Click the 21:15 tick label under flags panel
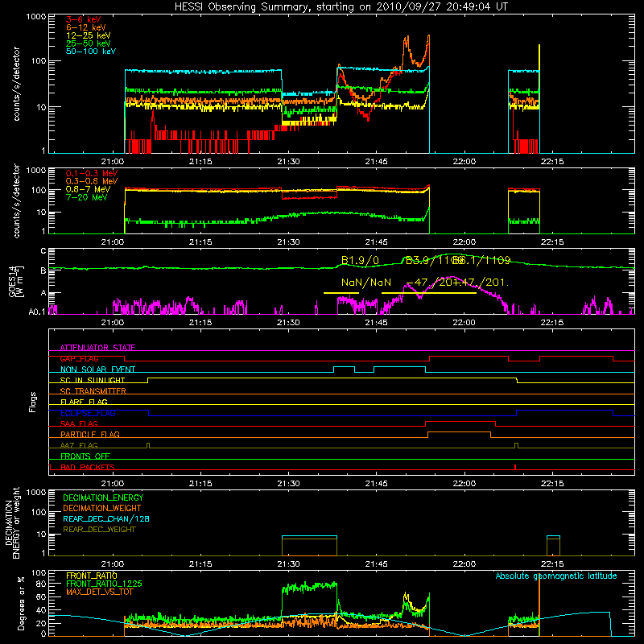 pyautogui.click(x=200, y=484)
